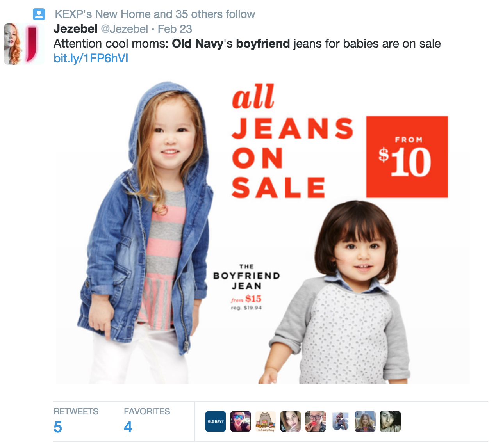Click the brunette woman touching chin avatar

(291, 421)
